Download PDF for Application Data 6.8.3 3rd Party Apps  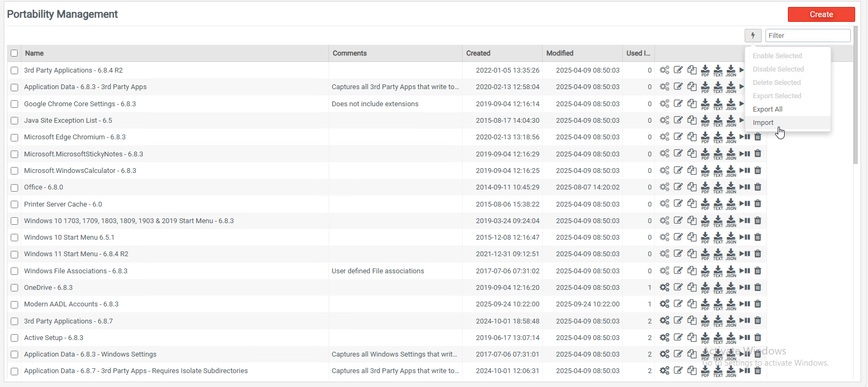(705, 87)
